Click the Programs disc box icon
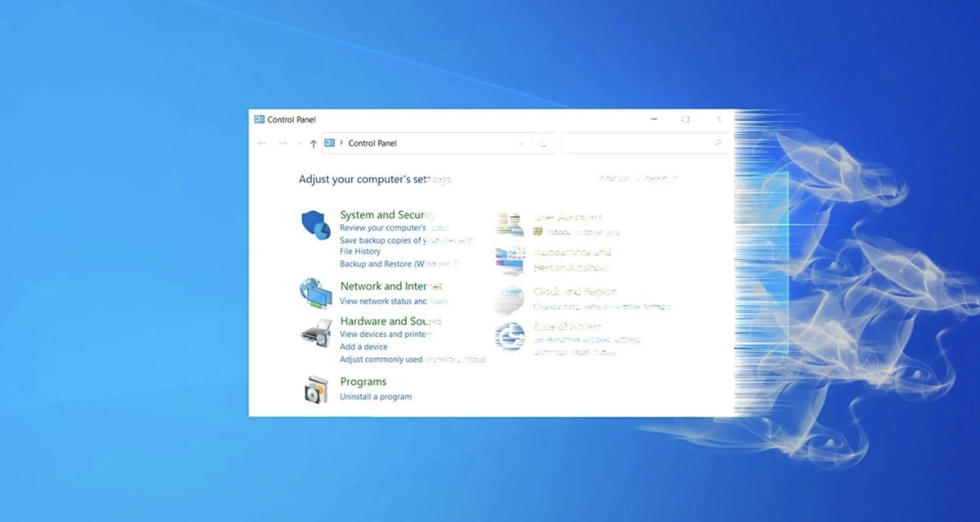Viewport: 980px width, 522px height. 316,390
